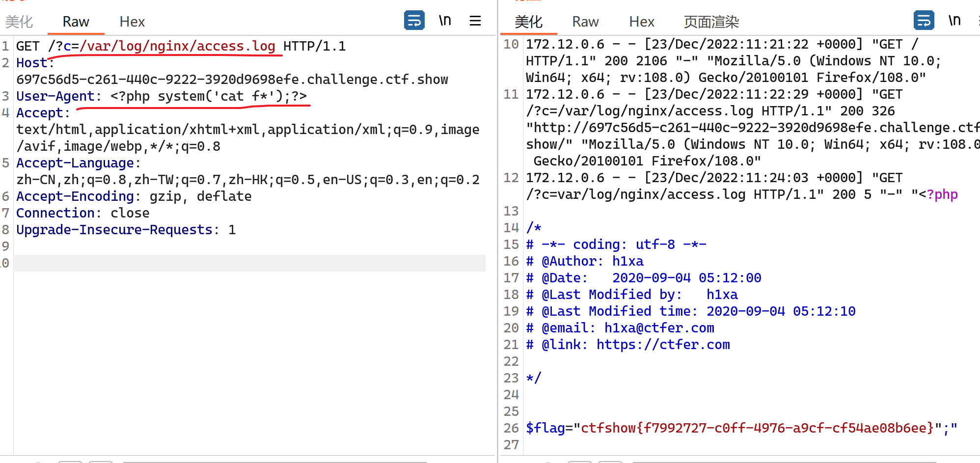Switch to response Raw tab
The height and width of the screenshot is (463, 980).
point(586,22)
